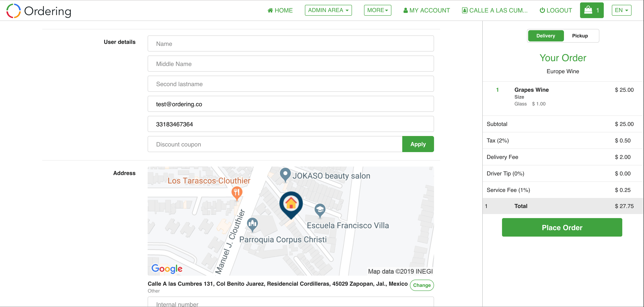The height and width of the screenshot is (307, 644).
Task: Open the EN language selector
Action: [x=621, y=10]
